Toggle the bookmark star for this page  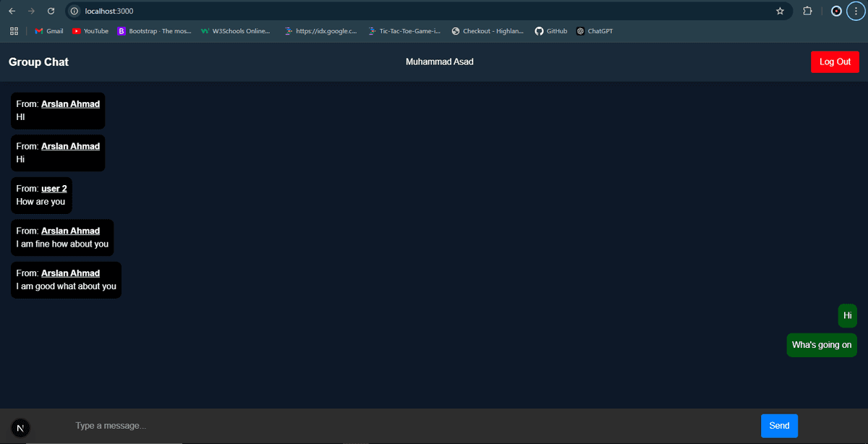coord(779,11)
